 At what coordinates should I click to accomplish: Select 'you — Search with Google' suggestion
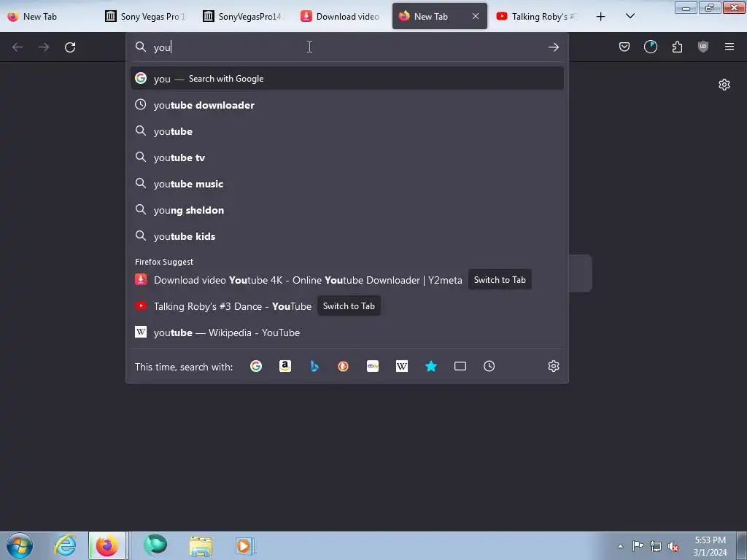(x=347, y=79)
